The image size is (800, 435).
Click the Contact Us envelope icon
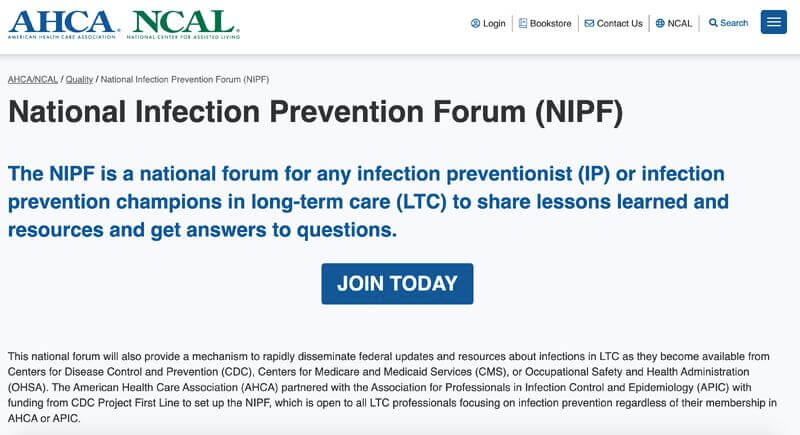coord(589,23)
